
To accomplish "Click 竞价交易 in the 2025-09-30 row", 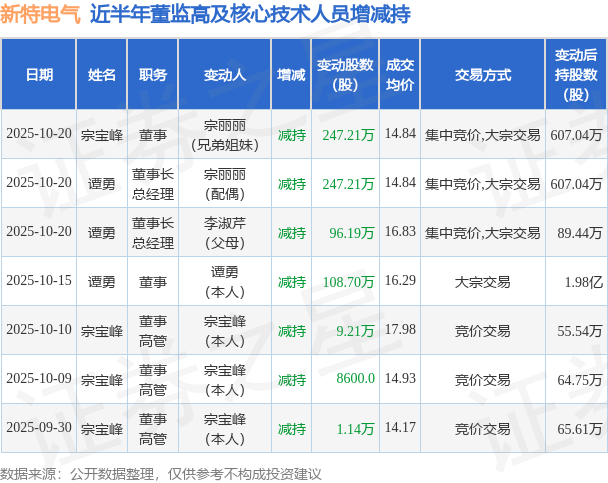I will click(483, 429).
